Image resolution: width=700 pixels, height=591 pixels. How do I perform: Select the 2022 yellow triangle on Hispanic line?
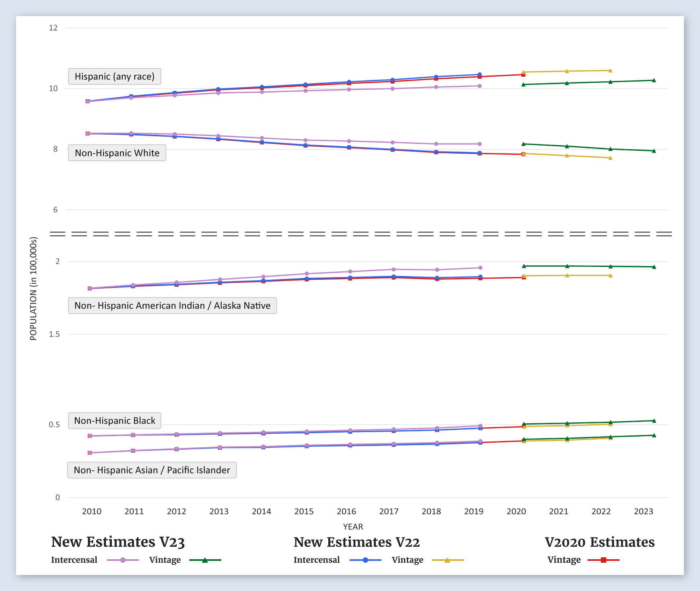610,71
